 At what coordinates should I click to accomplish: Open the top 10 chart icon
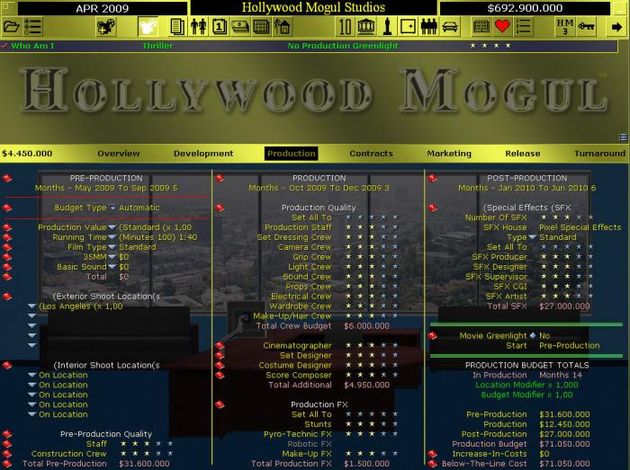click(x=345, y=27)
